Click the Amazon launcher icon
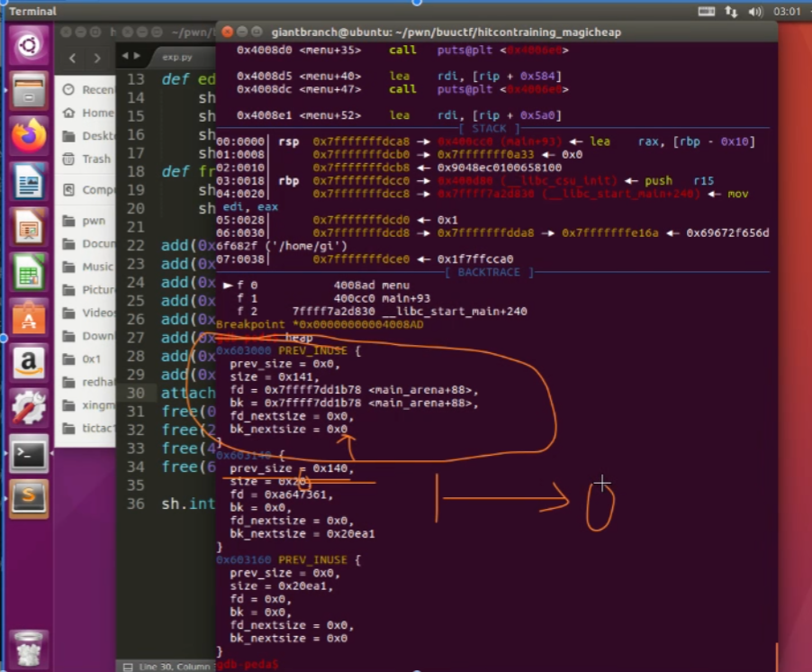812x672 pixels. (x=29, y=364)
